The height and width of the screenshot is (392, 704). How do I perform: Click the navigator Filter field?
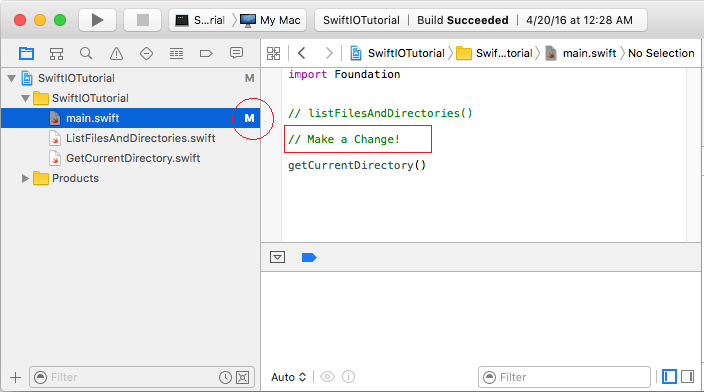tap(142, 377)
